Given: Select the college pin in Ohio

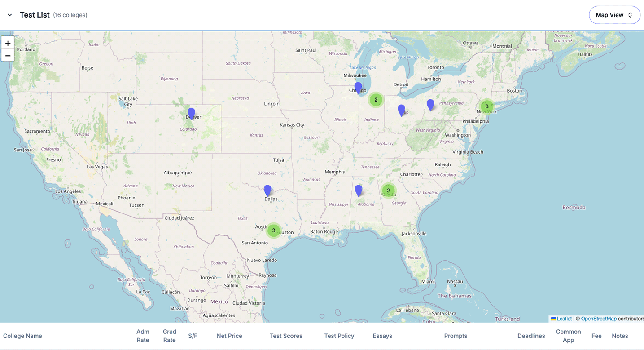Looking at the screenshot, I should [x=402, y=110].
